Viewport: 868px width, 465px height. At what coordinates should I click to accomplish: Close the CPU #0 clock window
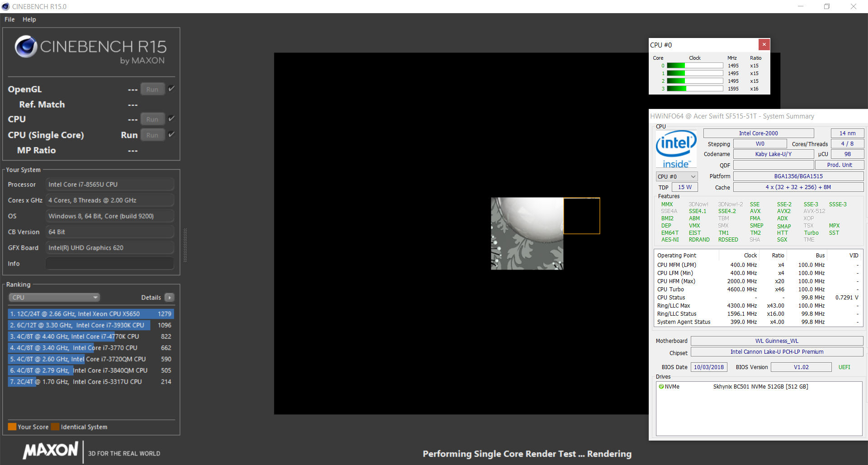pos(764,44)
